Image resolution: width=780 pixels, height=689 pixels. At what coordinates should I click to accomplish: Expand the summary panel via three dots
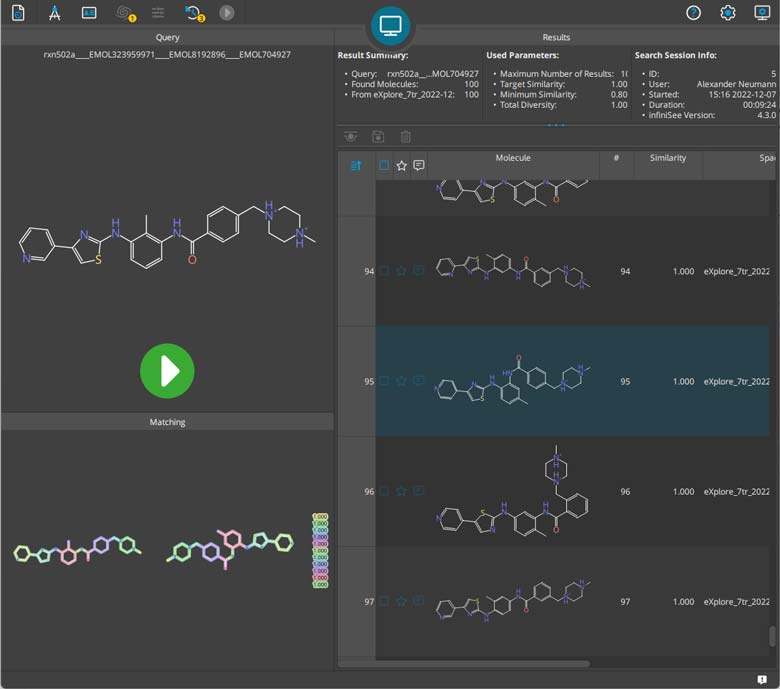[x=556, y=125]
